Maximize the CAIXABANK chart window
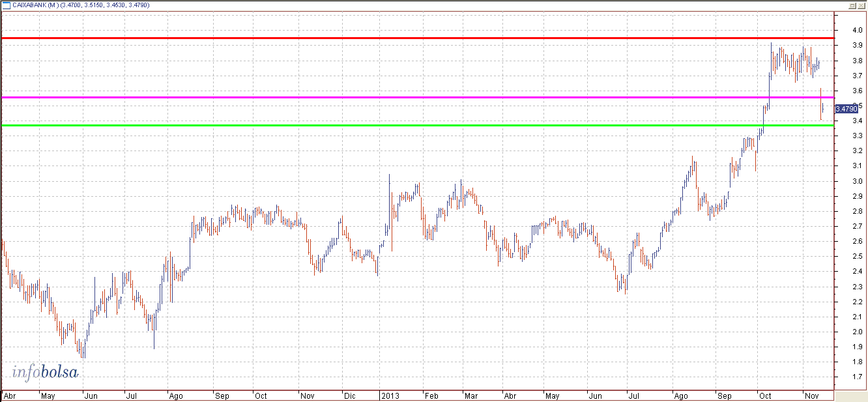868x402 pixels. pos(852,5)
